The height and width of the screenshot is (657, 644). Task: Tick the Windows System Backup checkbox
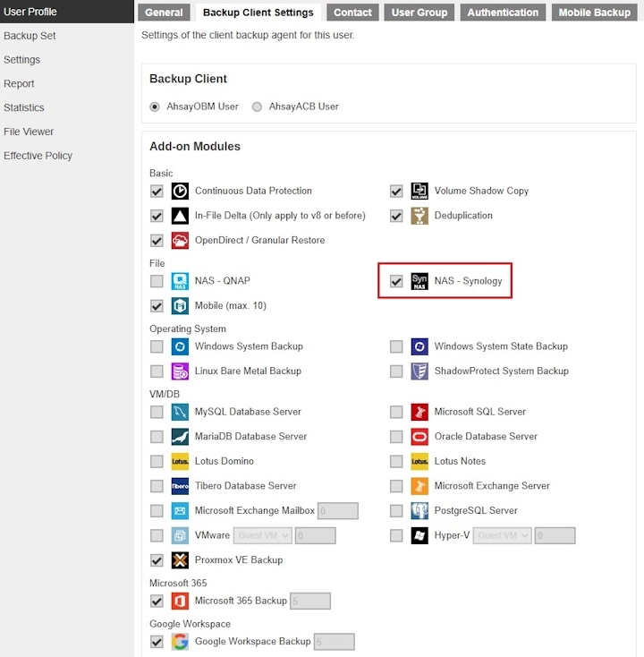pos(157,346)
